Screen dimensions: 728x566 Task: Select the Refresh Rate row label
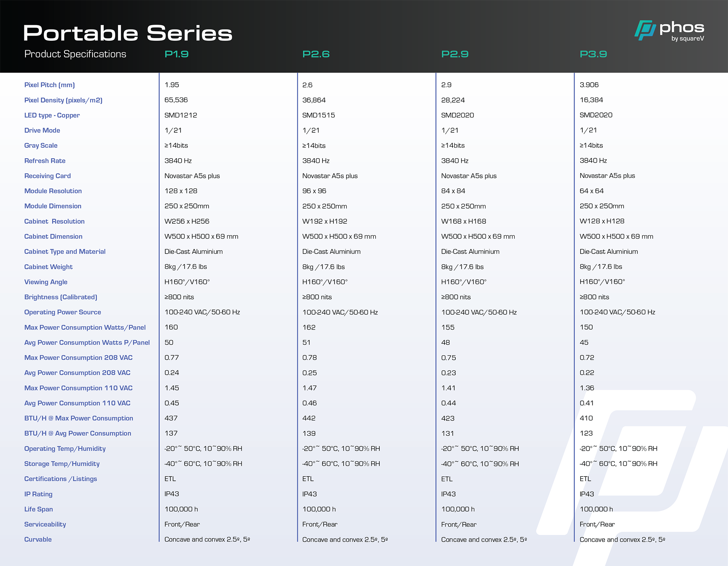coord(45,161)
